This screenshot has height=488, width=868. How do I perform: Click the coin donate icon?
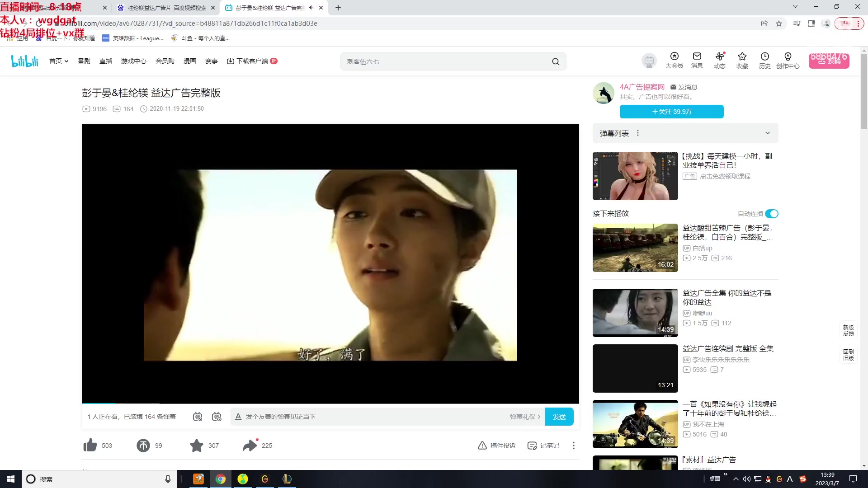143,446
